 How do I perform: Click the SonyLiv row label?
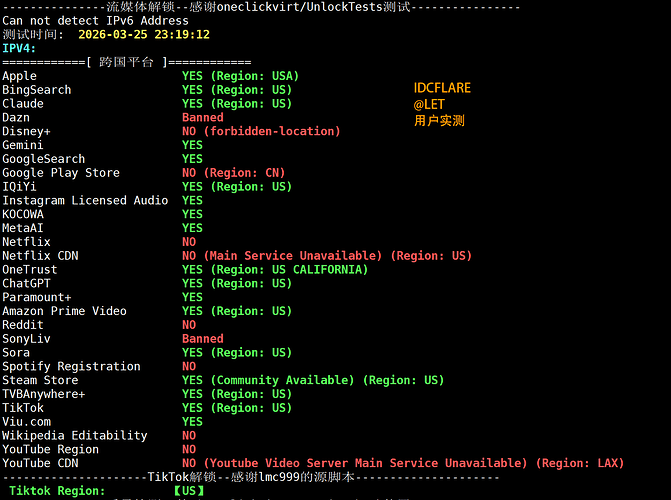tap(27, 339)
